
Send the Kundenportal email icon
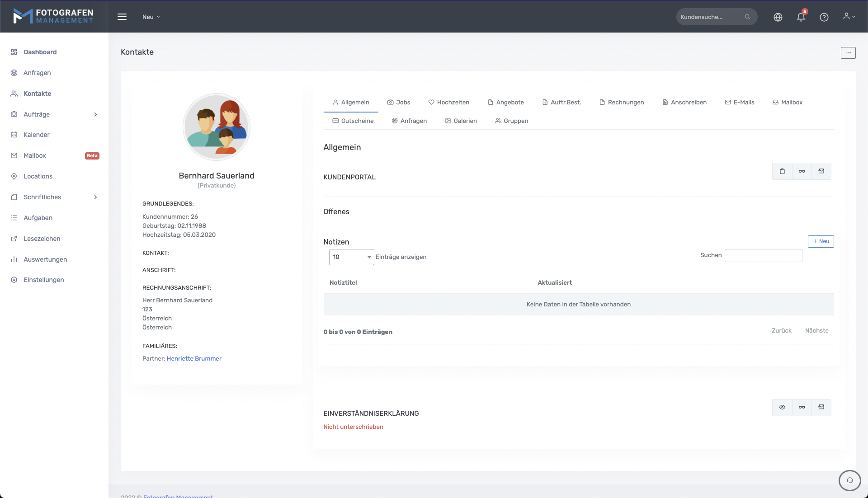[x=821, y=171]
